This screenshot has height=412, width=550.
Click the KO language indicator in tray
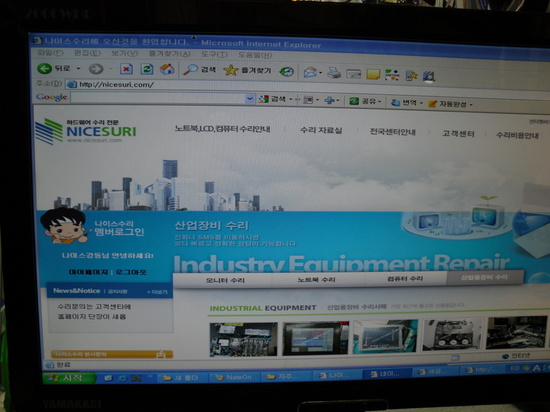(x=514, y=368)
